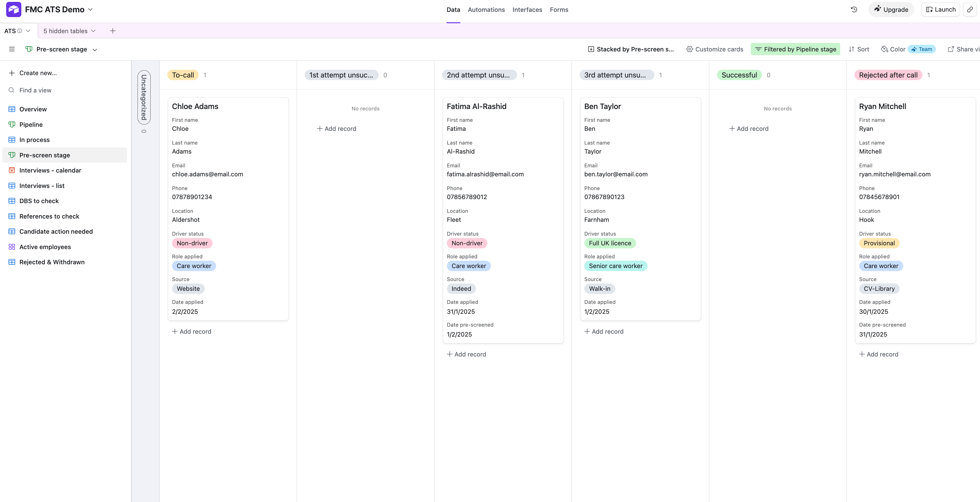The image size is (980, 502).
Task: Click the Rejected & Withdrawn grid icon
Action: click(12, 262)
